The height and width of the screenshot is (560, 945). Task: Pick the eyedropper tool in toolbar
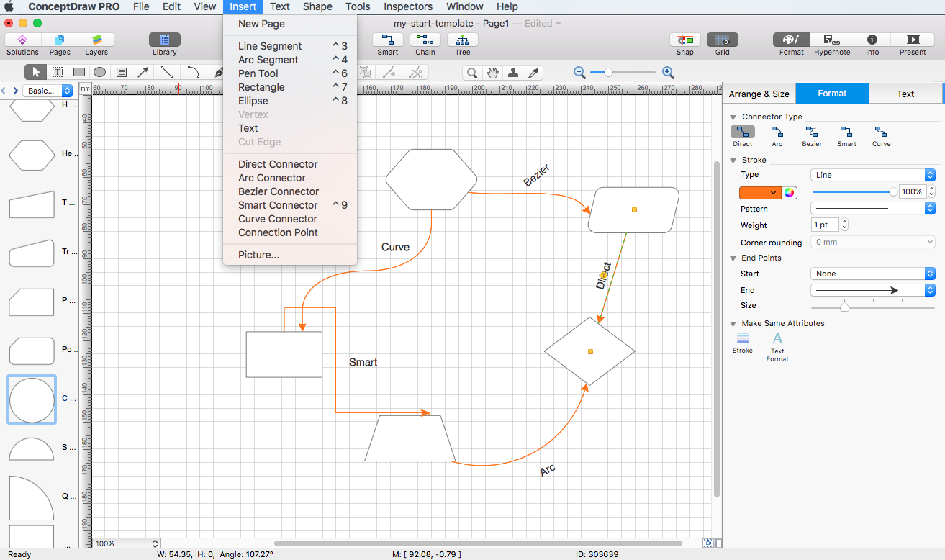[533, 73]
